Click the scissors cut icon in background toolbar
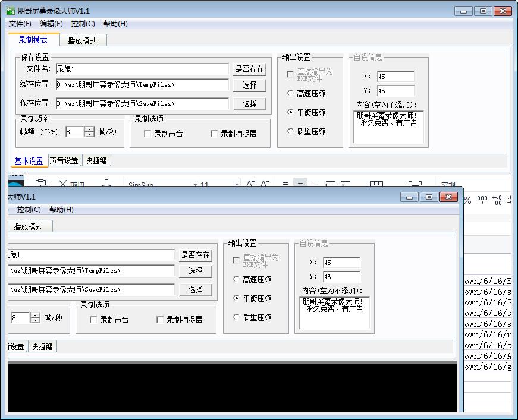The height and width of the screenshot is (420, 518). point(62,184)
